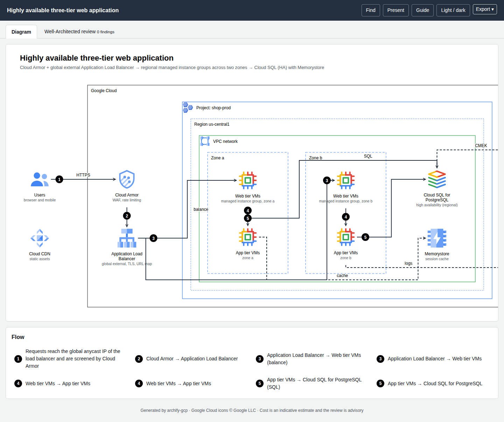Viewport: 504px width, 422px height.
Task: Select the Memorystore session cache icon
Action: click(x=437, y=238)
